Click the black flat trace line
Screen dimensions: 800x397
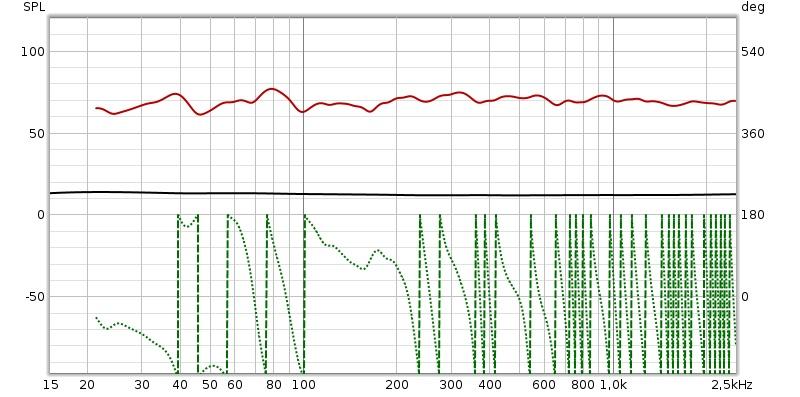point(393,194)
